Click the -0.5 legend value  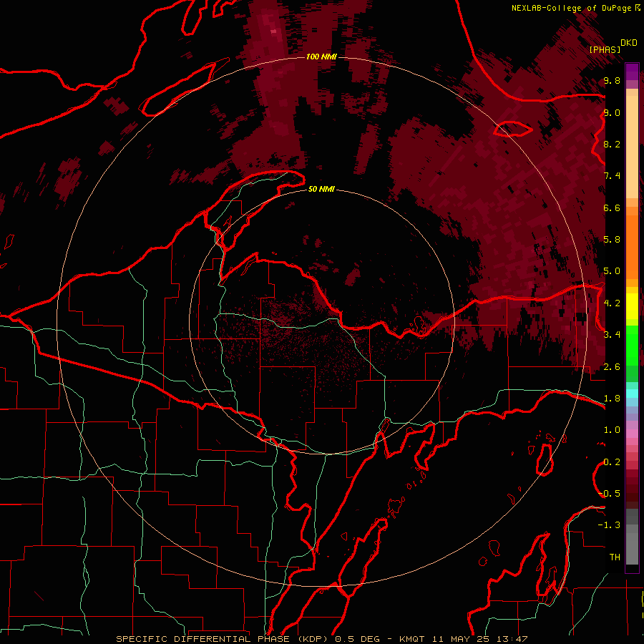(610, 494)
